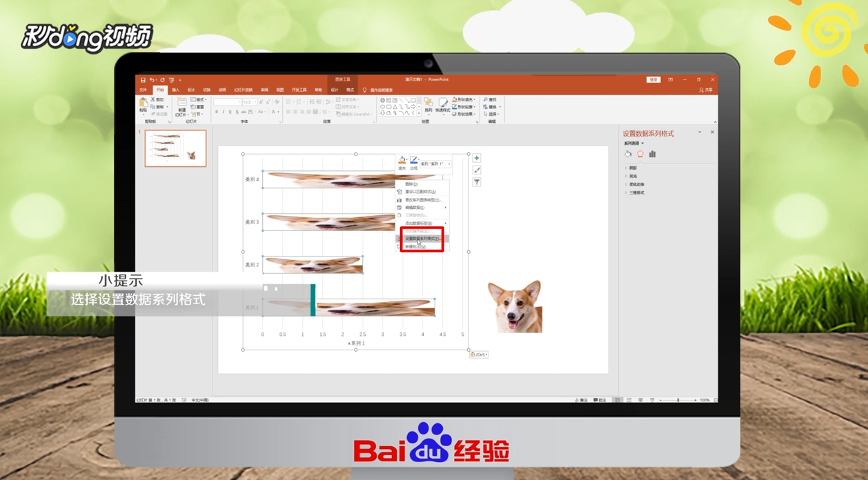Click the Undo arrow icon

152,80
